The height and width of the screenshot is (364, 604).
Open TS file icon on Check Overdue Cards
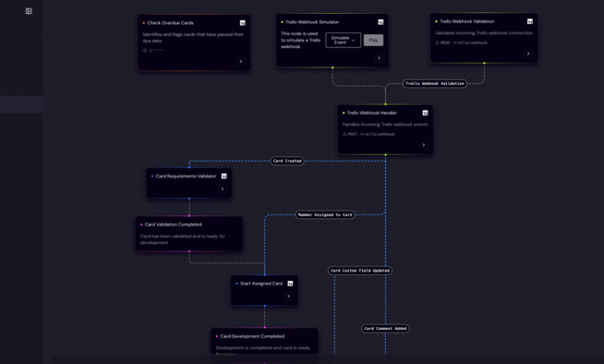coord(242,23)
